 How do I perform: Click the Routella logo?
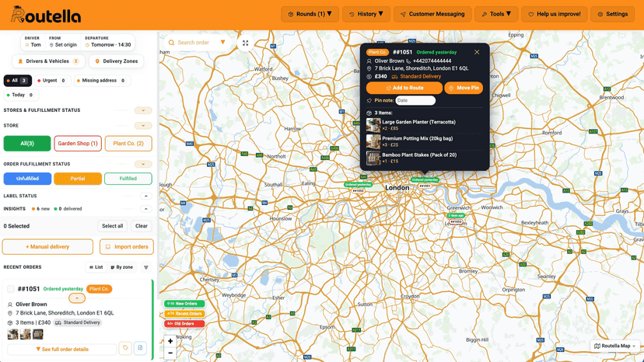point(46,15)
